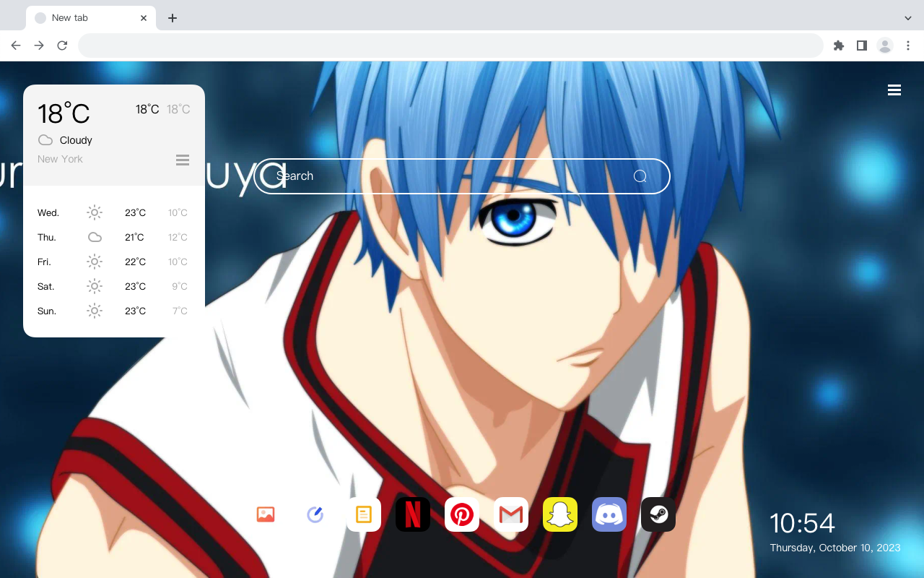Close the New tab tab

pyautogui.click(x=144, y=18)
